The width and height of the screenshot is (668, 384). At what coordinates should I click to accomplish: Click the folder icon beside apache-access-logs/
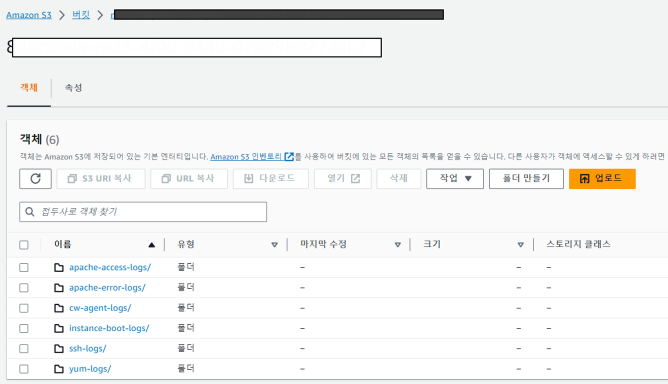point(59,268)
